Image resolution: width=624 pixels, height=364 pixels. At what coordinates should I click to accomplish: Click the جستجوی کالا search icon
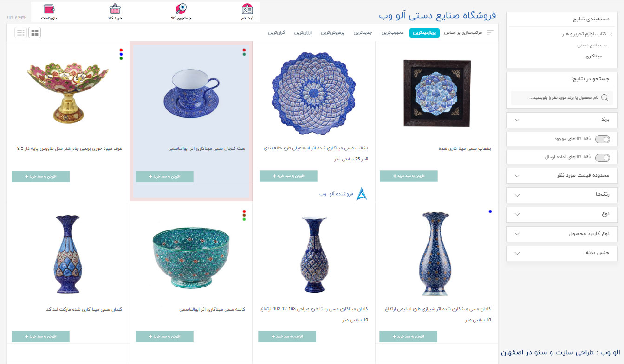[181, 9]
